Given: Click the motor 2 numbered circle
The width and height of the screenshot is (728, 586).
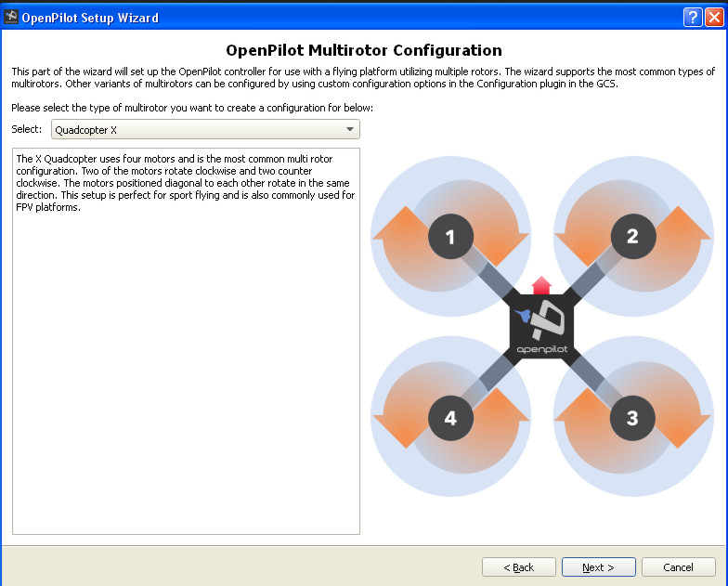Looking at the screenshot, I should (x=632, y=237).
